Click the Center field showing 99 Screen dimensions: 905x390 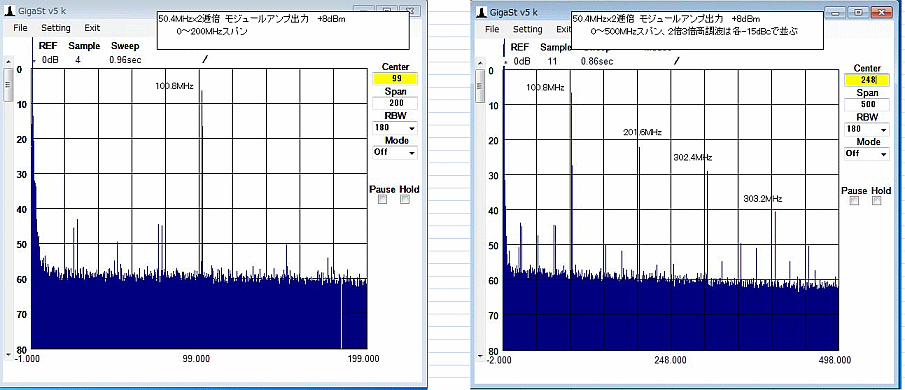pyautogui.click(x=395, y=78)
